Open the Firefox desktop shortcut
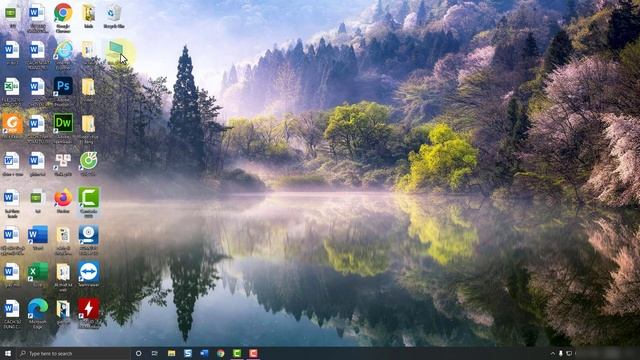640x360 pixels. pos(63,198)
